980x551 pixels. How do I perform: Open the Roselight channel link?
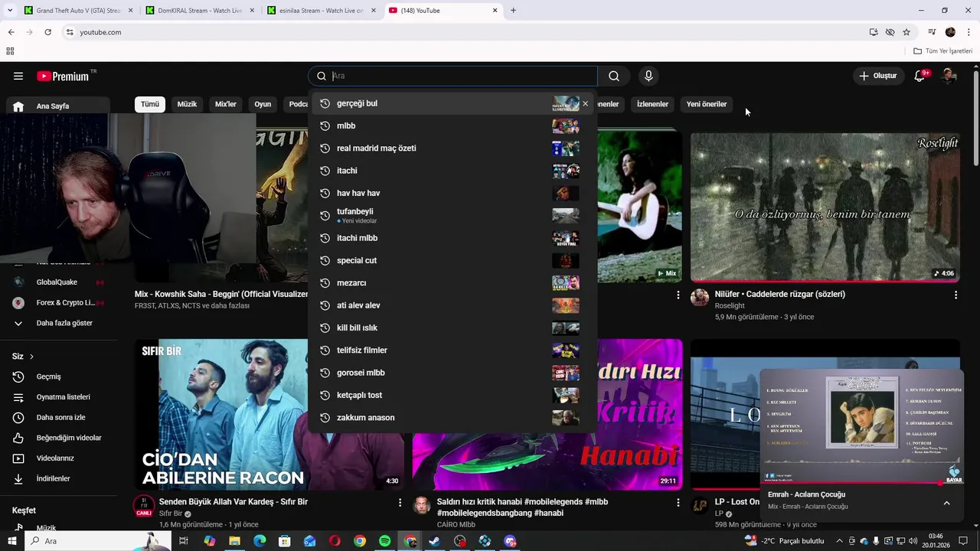click(729, 306)
